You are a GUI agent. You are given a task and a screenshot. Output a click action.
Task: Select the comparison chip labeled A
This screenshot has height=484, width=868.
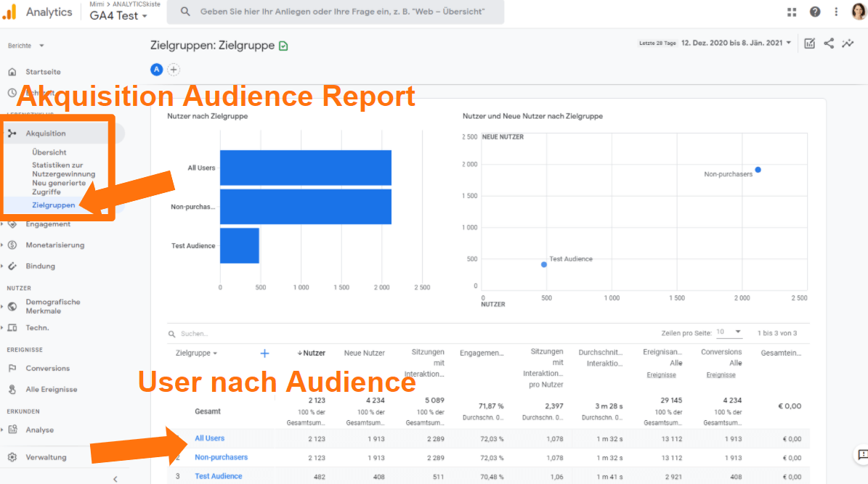click(x=156, y=69)
